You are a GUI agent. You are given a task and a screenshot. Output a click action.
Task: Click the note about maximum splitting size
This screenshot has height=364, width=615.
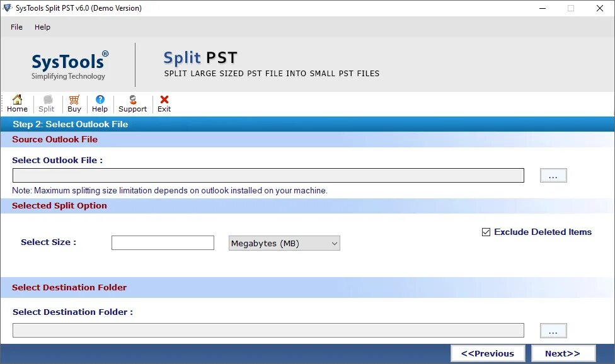point(170,190)
